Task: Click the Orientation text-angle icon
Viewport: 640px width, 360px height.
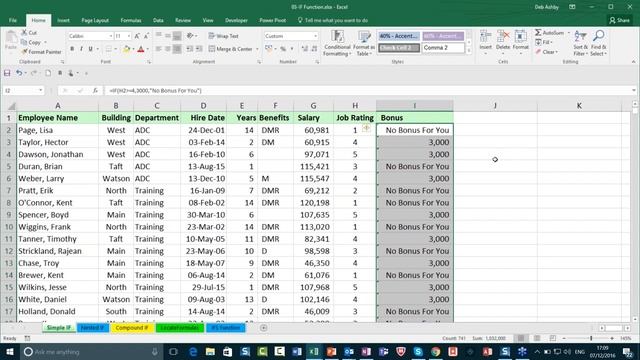Action: coord(191,36)
